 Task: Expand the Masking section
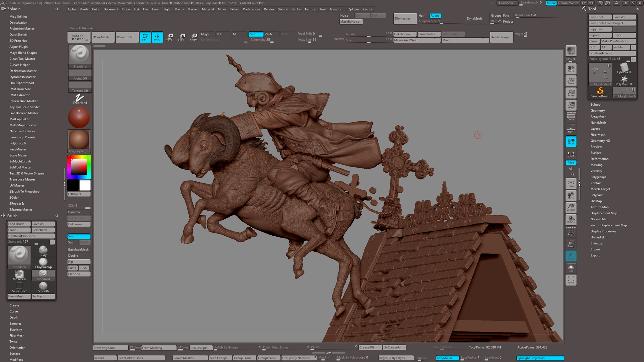(x=596, y=165)
